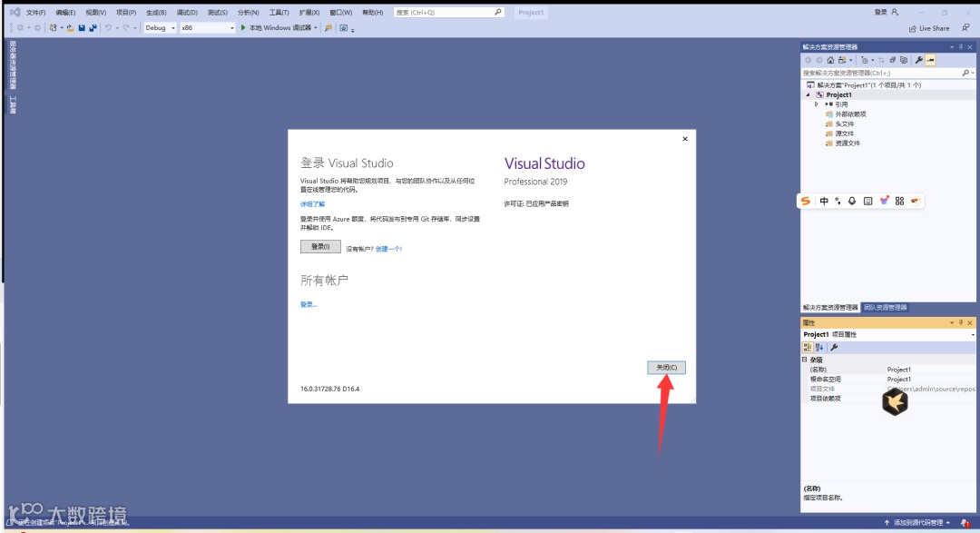This screenshot has width=980, height=533.
Task: Click the New Project toolbar icon
Action: 54,27
